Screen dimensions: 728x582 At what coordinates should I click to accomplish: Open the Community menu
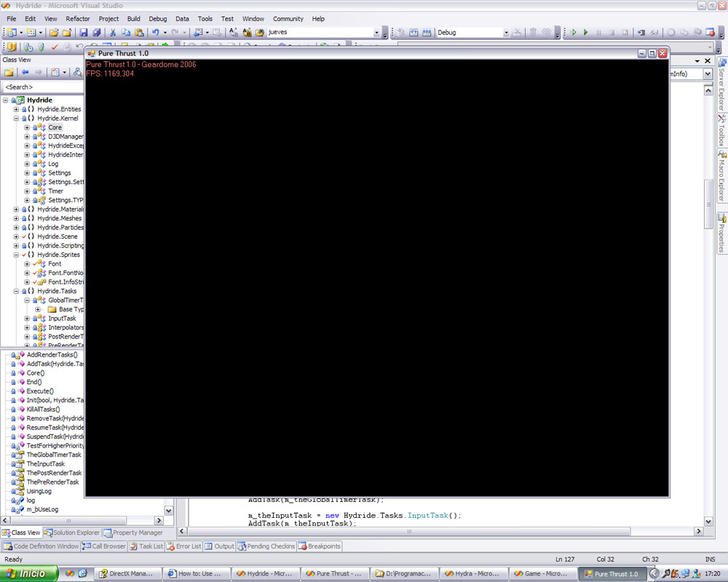click(x=288, y=19)
